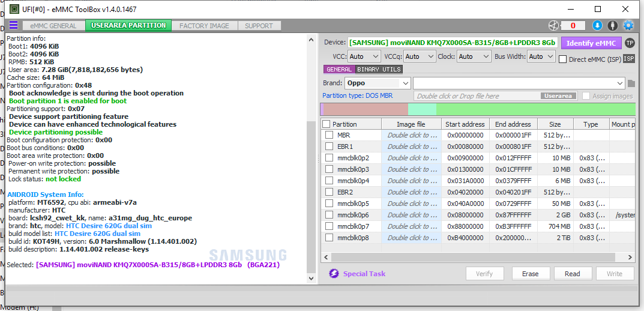644x311 pixels.
Task: Click the Identify eMMC button
Action: point(591,43)
